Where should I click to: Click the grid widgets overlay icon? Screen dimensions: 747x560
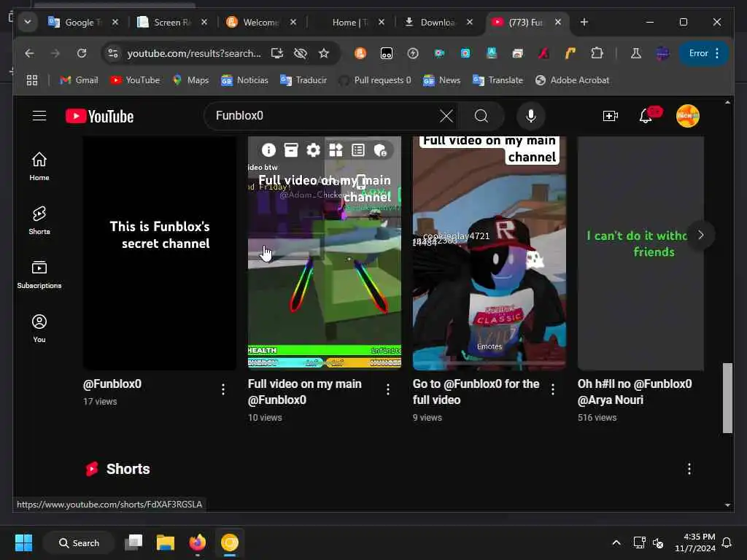click(336, 150)
